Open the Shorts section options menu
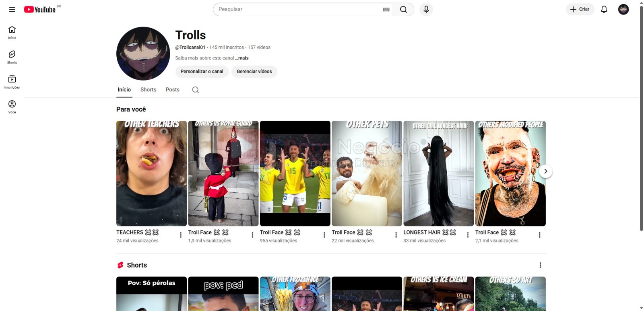The width and height of the screenshot is (644, 311). tap(540, 265)
